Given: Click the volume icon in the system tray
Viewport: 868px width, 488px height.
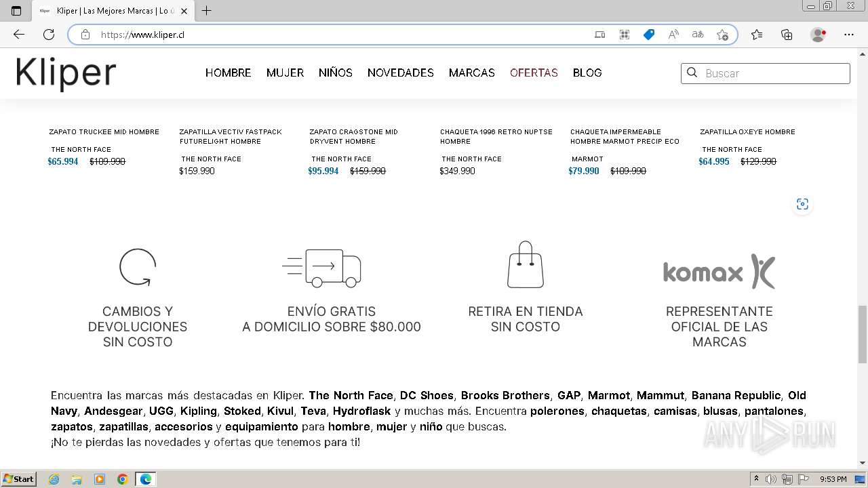Looking at the screenshot, I should (771, 479).
